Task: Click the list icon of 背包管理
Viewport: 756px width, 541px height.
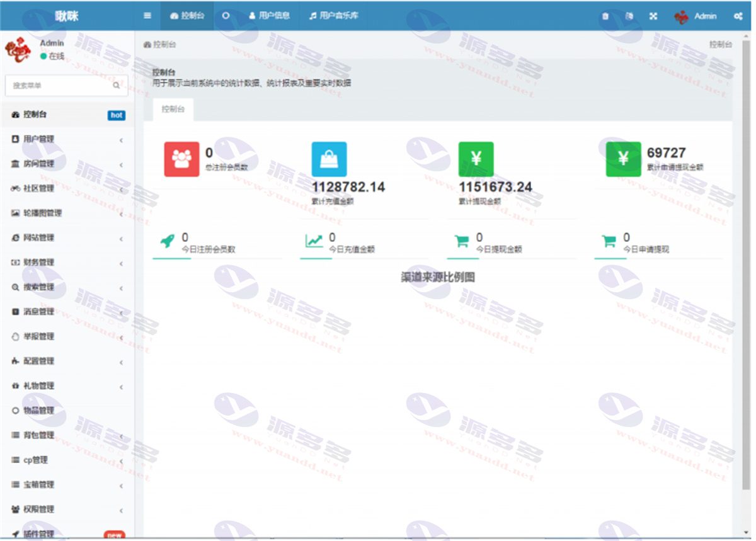Action: [x=16, y=435]
